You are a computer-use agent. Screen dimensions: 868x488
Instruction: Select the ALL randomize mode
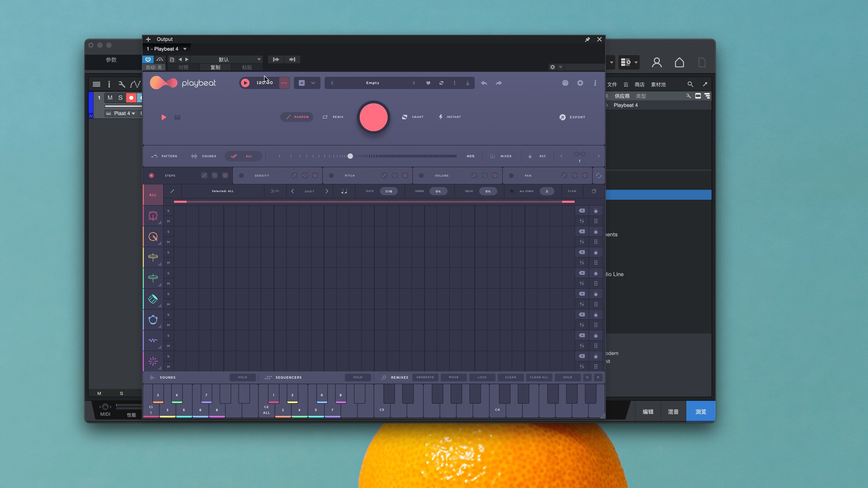tap(243, 156)
